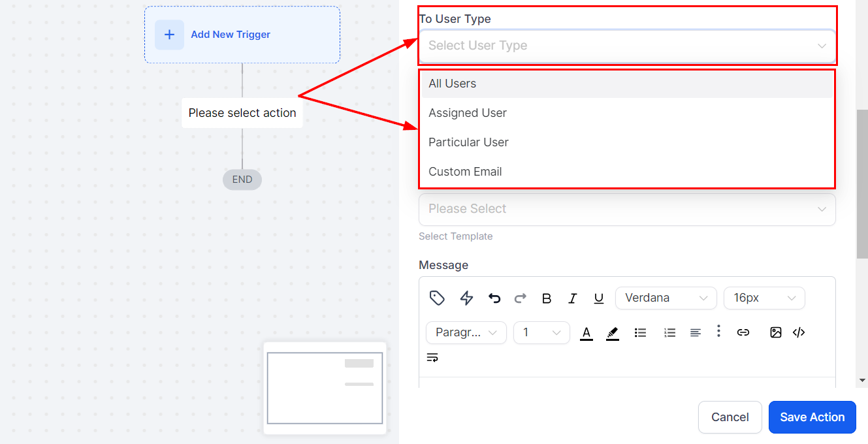Toggle bold formatting
This screenshot has height=444, width=868.
[x=547, y=298]
